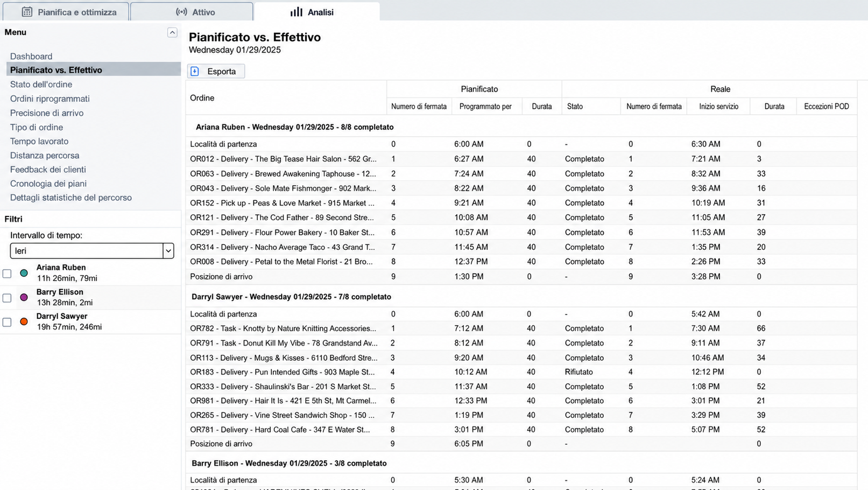Switch to the Attivo tab
This screenshot has width=868, height=490.
(x=192, y=12)
